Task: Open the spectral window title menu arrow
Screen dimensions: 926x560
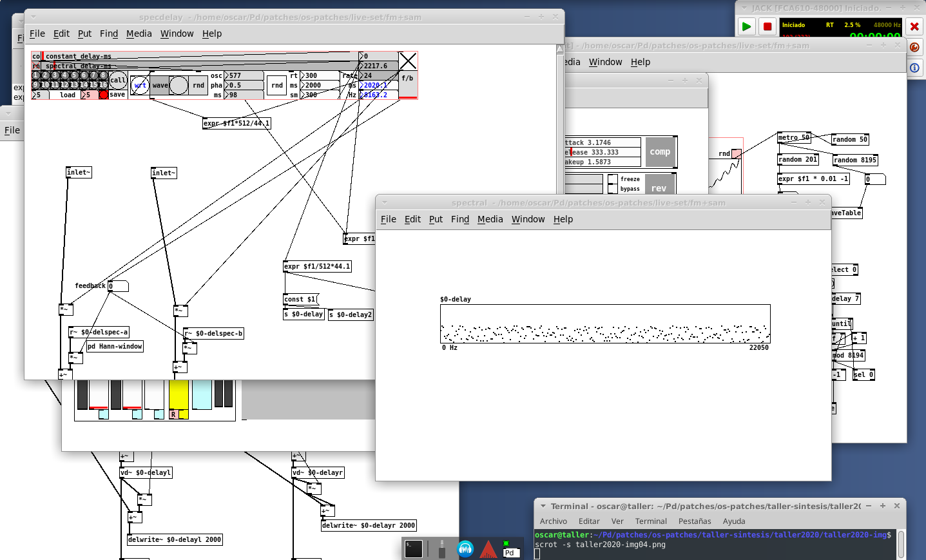Action: [385, 202]
